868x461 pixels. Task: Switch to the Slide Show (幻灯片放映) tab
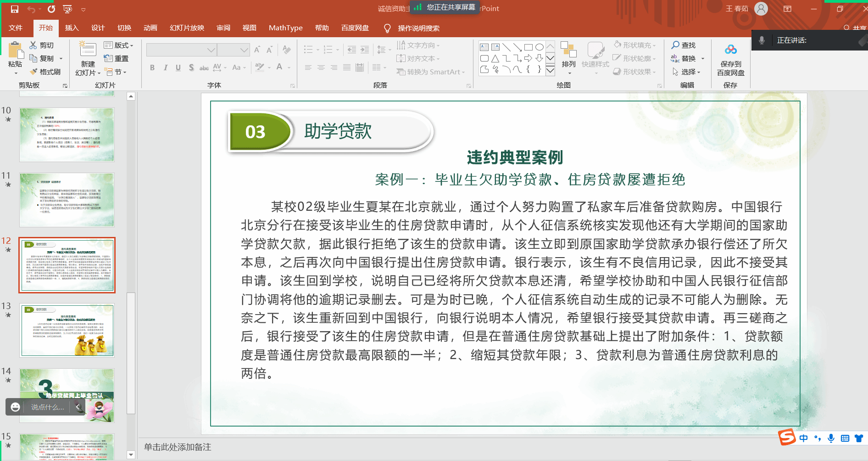pos(187,28)
